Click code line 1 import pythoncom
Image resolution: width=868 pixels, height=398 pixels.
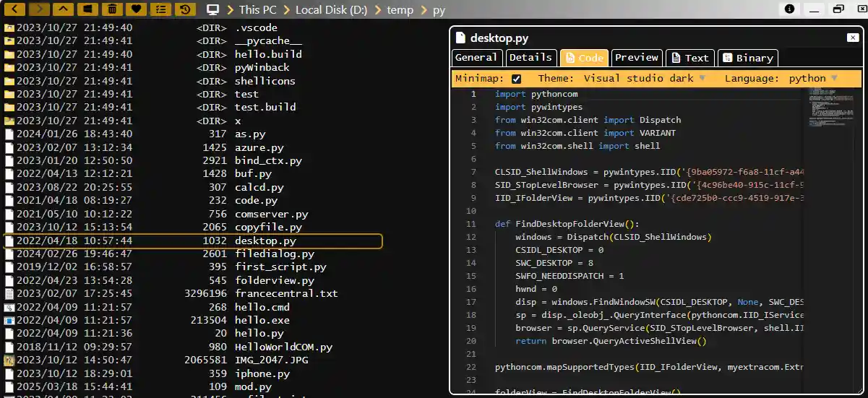[x=536, y=94]
